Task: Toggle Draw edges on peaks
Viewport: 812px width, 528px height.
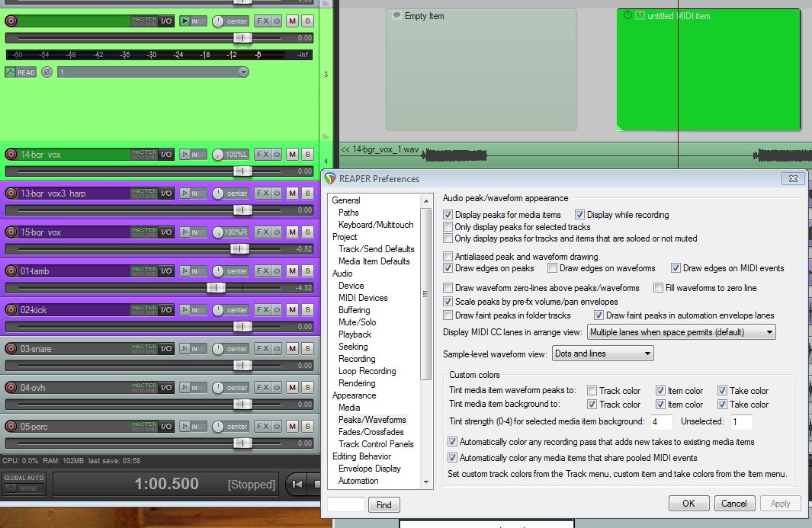Action: click(448, 268)
